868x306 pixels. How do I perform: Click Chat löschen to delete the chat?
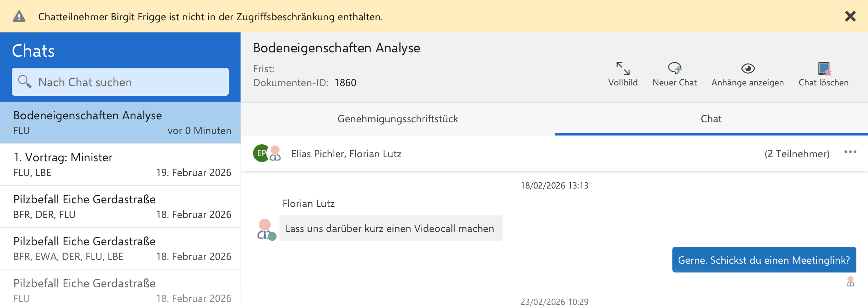point(823,74)
